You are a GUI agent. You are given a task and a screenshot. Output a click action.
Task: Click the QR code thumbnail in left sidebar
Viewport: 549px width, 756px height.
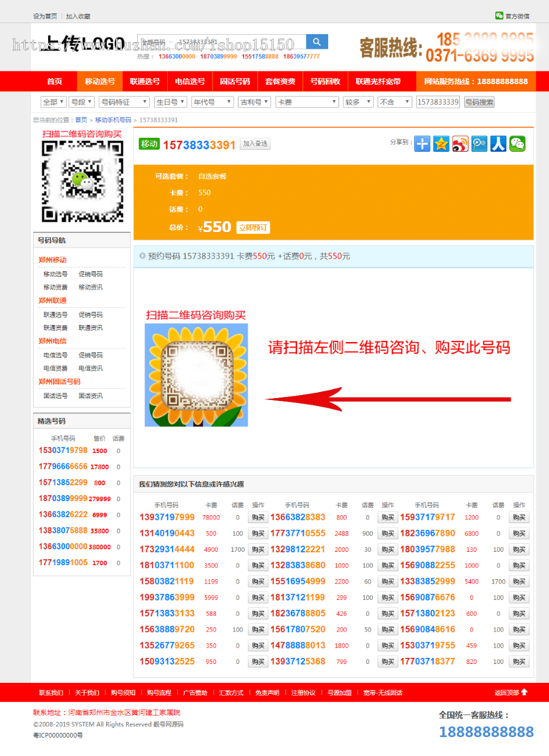point(82,182)
